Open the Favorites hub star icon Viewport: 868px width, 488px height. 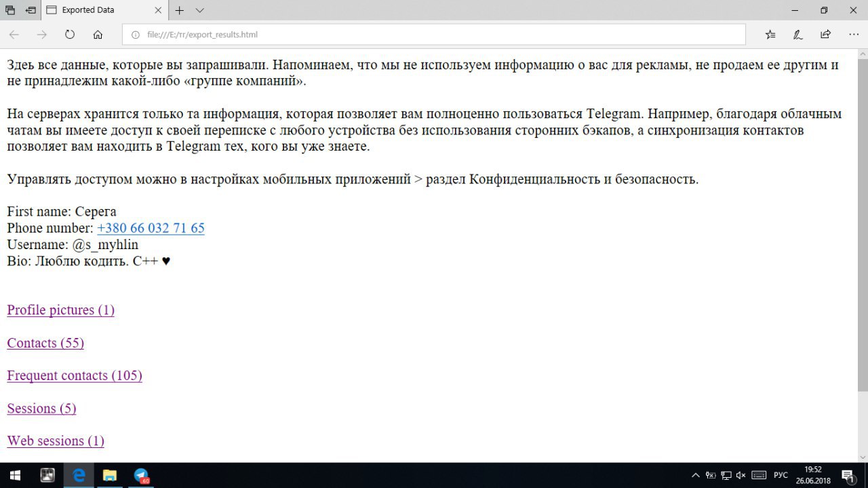tap(770, 34)
